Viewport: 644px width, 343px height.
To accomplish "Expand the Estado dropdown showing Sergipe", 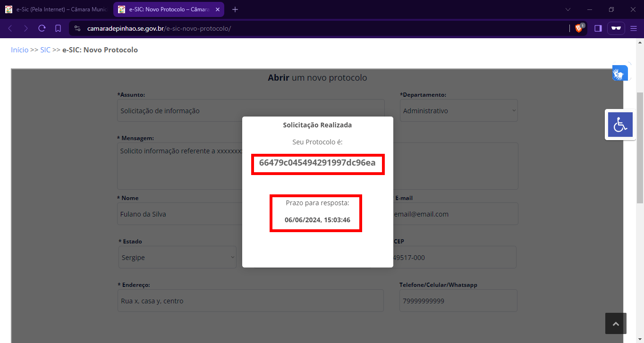I will [x=177, y=258].
